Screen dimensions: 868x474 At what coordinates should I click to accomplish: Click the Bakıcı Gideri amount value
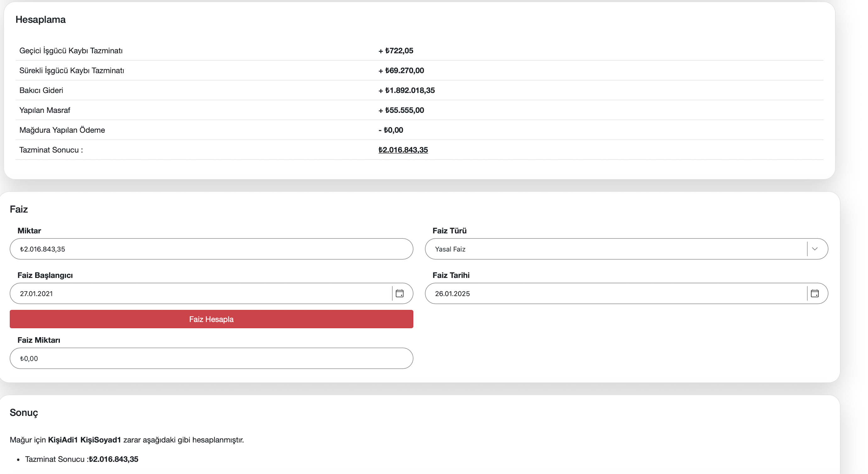[406, 90]
